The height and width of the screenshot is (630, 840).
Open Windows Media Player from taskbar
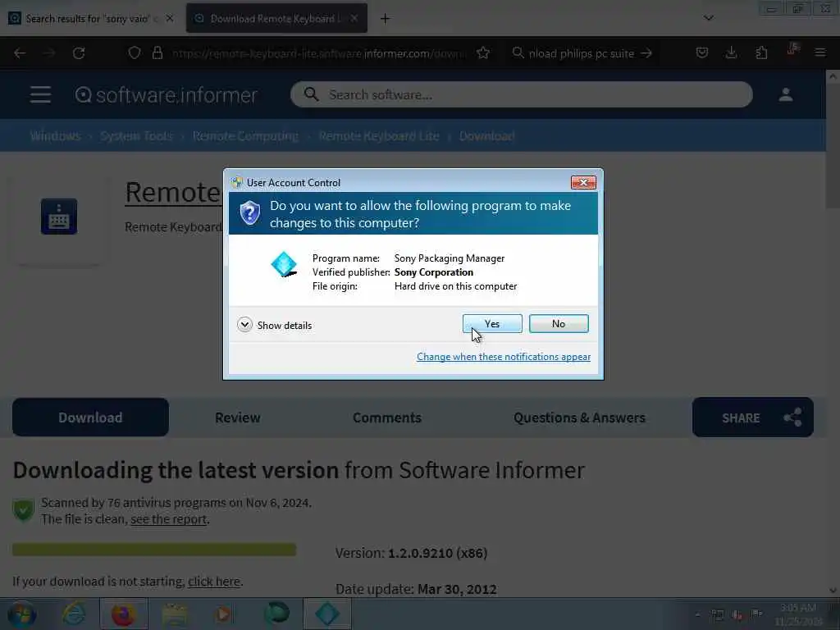click(x=223, y=614)
